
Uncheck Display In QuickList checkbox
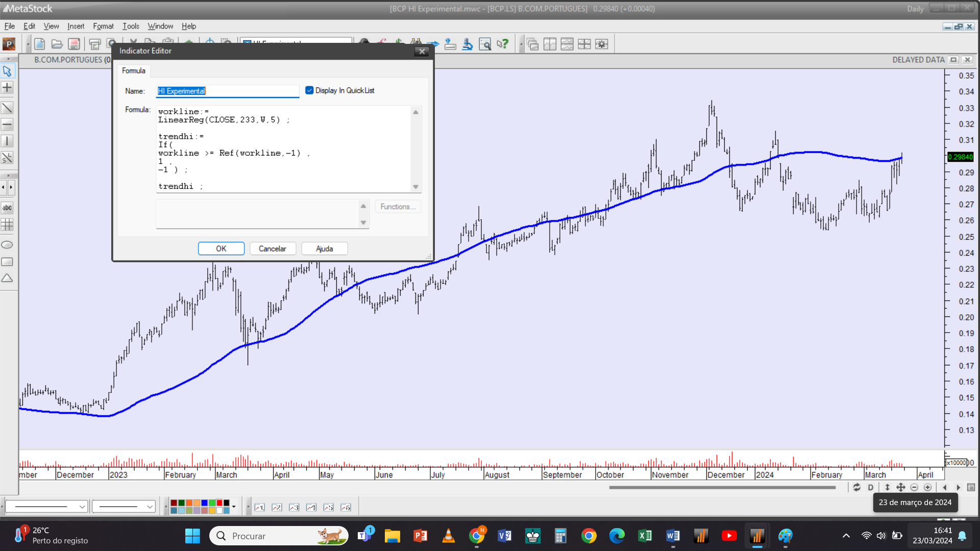[x=309, y=90]
